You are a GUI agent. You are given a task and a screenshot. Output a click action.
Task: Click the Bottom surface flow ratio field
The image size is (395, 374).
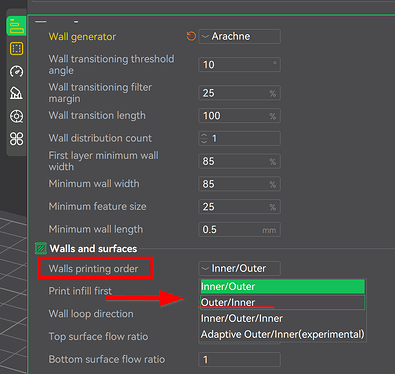[239, 359]
